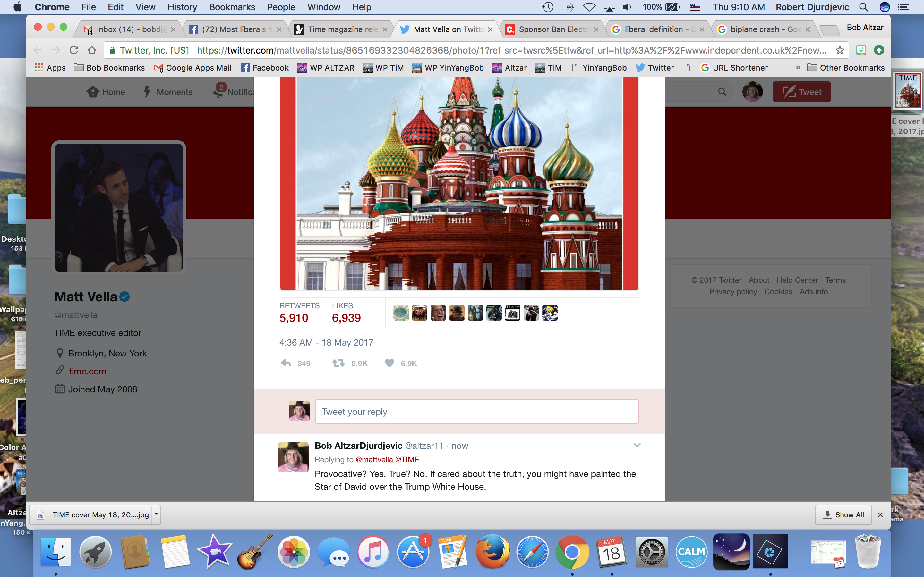The width and height of the screenshot is (924, 577).
Task: Click the retweet icon showing 5.9K
Action: click(338, 363)
